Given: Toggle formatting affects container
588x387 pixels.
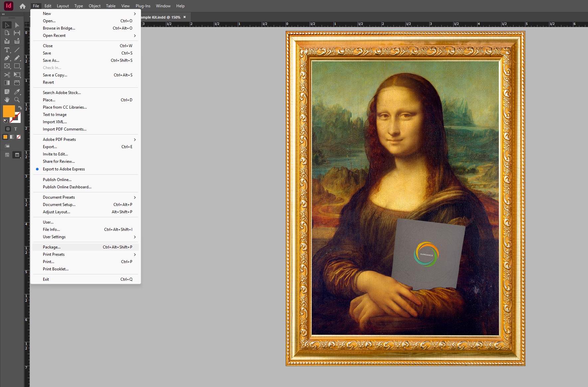Looking at the screenshot, I should [x=8, y=129].
